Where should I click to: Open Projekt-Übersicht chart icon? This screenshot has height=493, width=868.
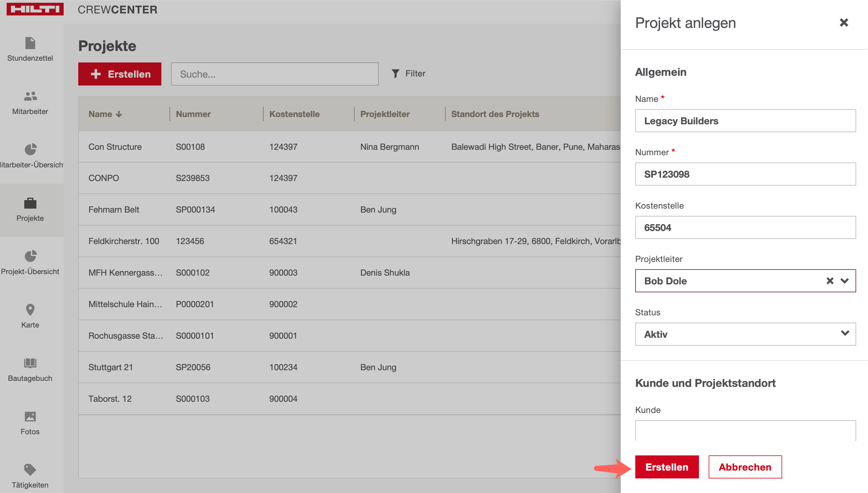click(30, 256)
